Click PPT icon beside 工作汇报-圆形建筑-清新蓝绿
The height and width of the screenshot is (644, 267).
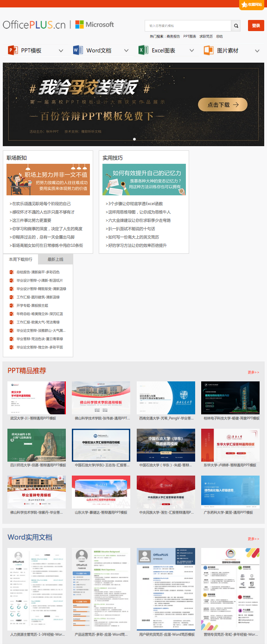(x=12, y=297)
